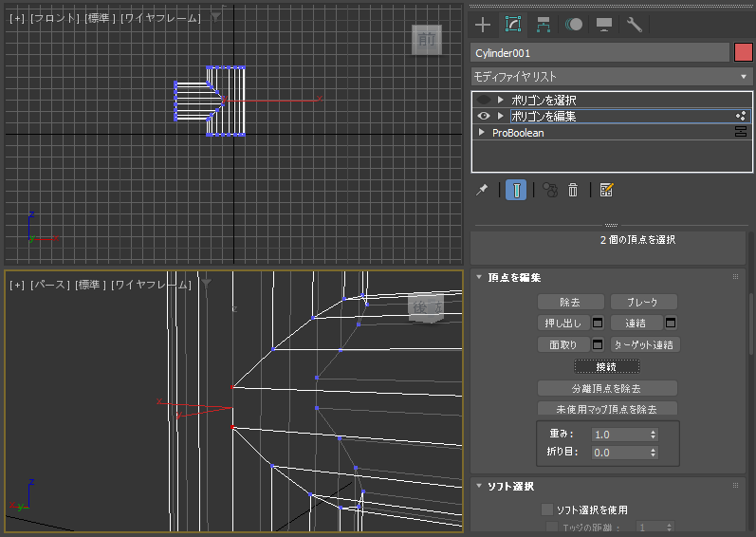Viewport: 756px width, 537px height.
Task: Click the ソフト選択 rollout grip handle
Action: point(735,486)
